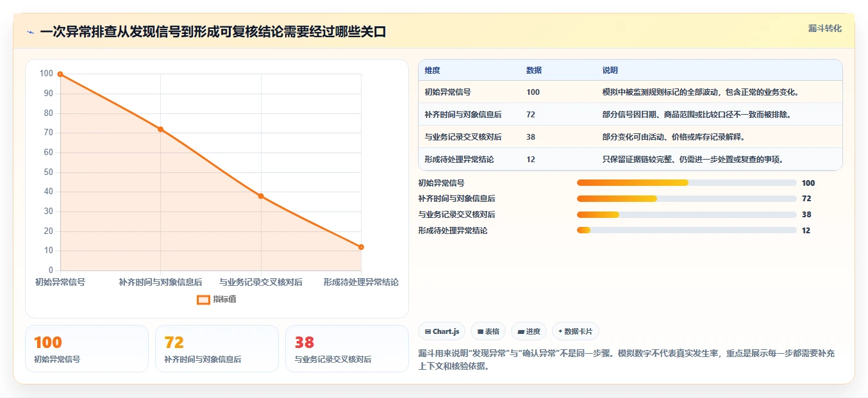Click the 初始异常信号 progress bar
The width and height of the screenshot is (868, 398).
coord(687,183)
